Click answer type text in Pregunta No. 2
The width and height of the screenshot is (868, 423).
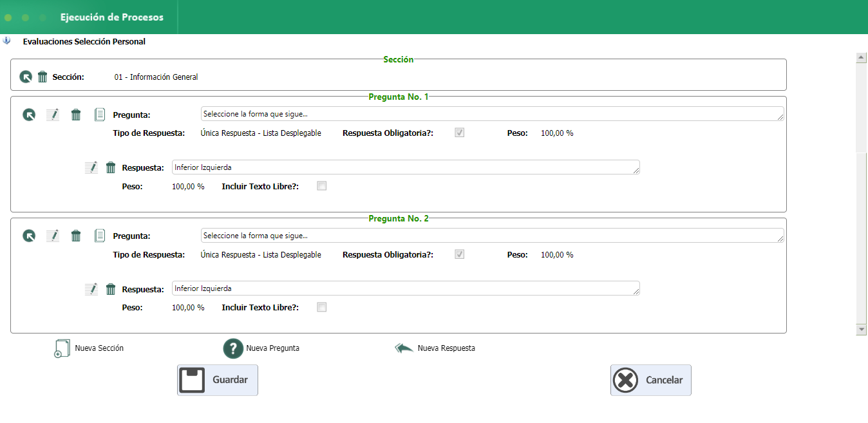tap(261, 255)
